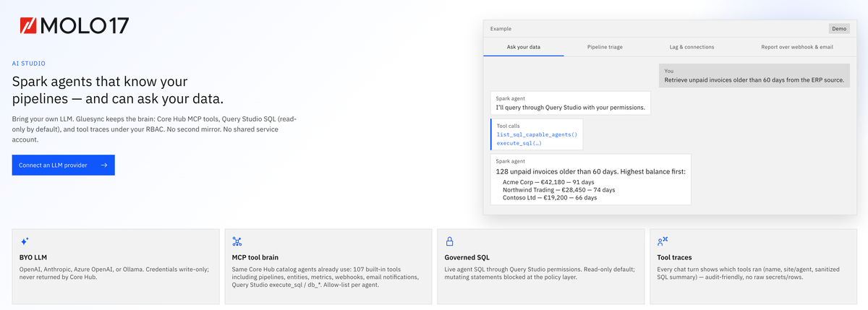Click the Example panel title
This screenshot has width=868, height=310.
pos(501,29)
